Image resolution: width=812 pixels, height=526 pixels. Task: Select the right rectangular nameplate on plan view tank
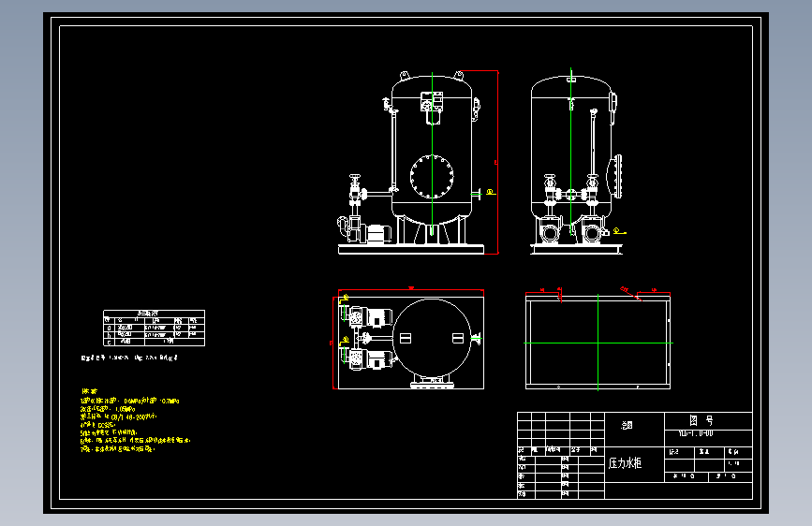[x=458, y=338]
